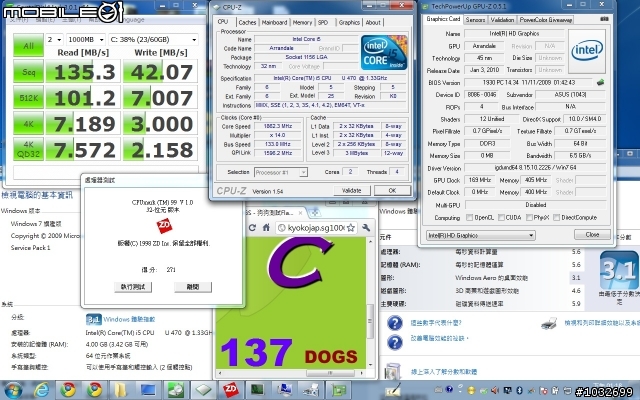Open the Chrome wrench menu
The height and width of the screenshot is (400, 640).
tap(366, 228)
